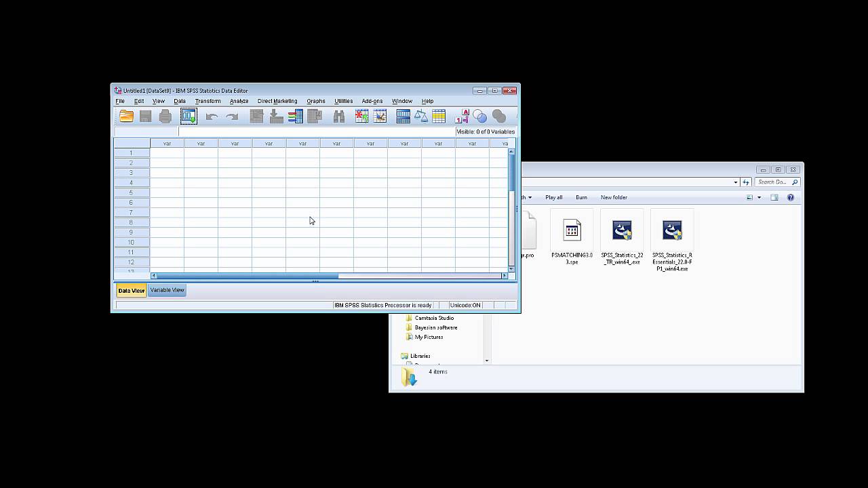The height and width of the screenshot is (488, 868).
Task: Toggle the preview pane icon in Explorer
Action: point(774,197)
